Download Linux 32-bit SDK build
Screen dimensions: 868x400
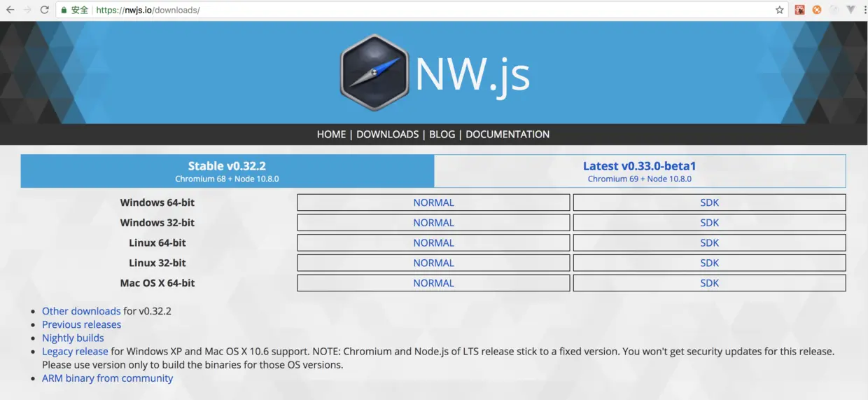[709, 263]
